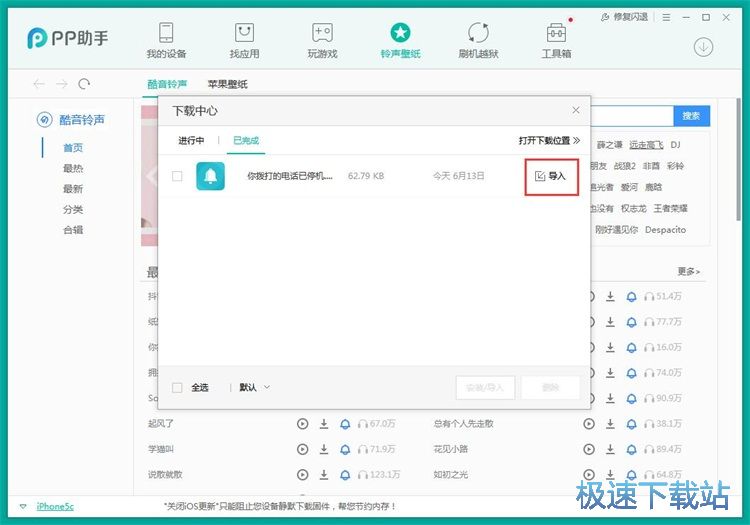
Task: Play the 起风了 ringtone
Action: [302, 424]
